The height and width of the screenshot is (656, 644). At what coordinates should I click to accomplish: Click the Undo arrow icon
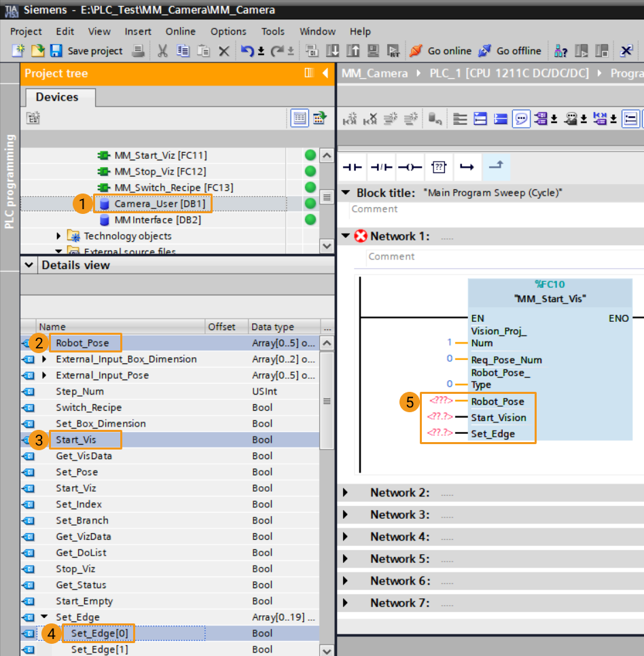pyautogui.click(x=247, y=51)
